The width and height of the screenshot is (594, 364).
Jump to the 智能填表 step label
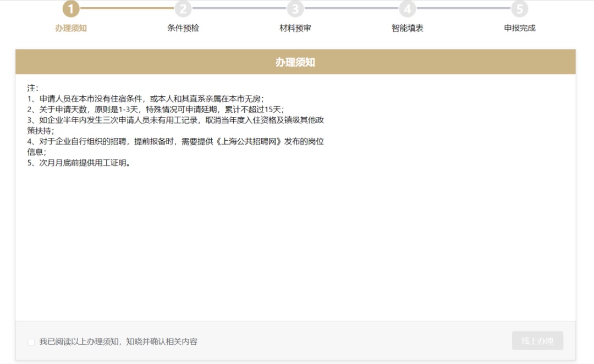(408, 28)
